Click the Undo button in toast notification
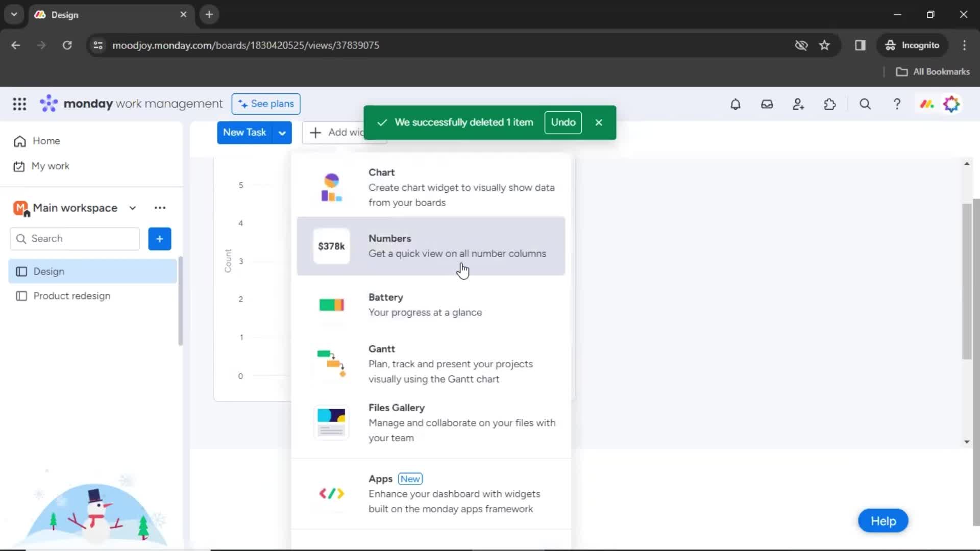This screenshot has width=980, height=551. [562, 122]
